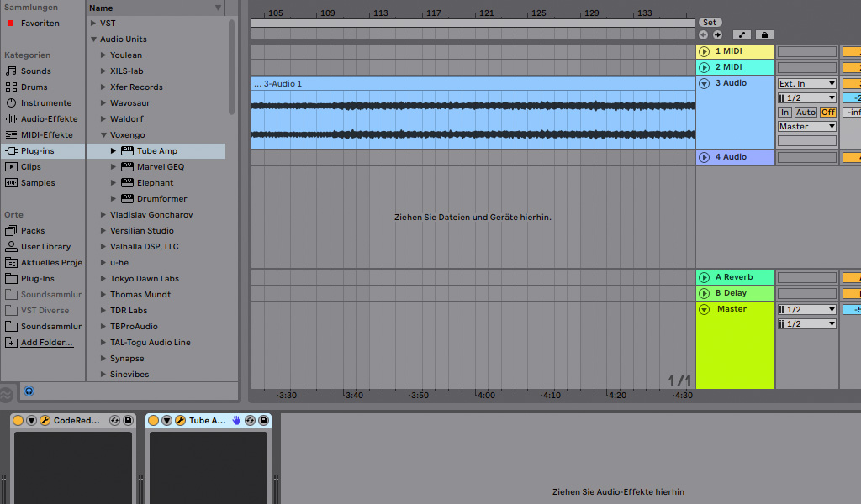Click the Packs place icon
This screenshot has height=504, width=861.
pyautogui.click(x=11, y=230)
